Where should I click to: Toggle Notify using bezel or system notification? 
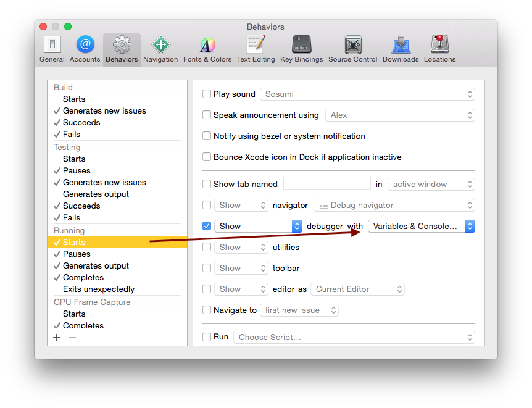tap(207, 136)
